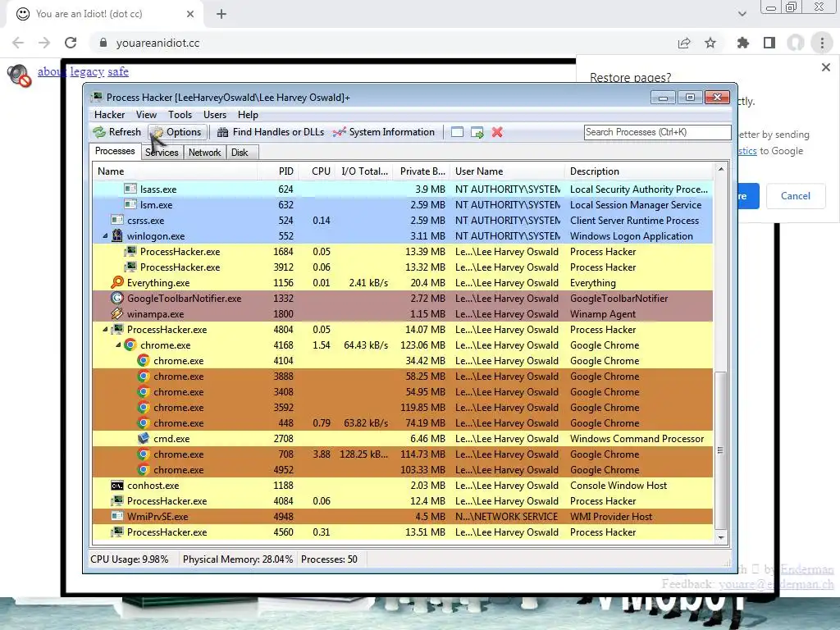Image resolution: width=840 pixels, height=630 pixels.
Task: Select the Everything.exe magnifier icon
Action: coord(117,282)
